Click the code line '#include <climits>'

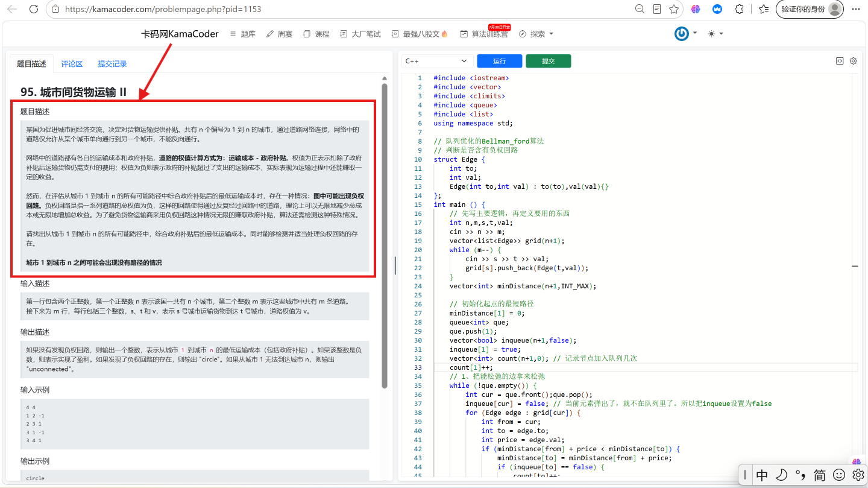pos(470,96)
